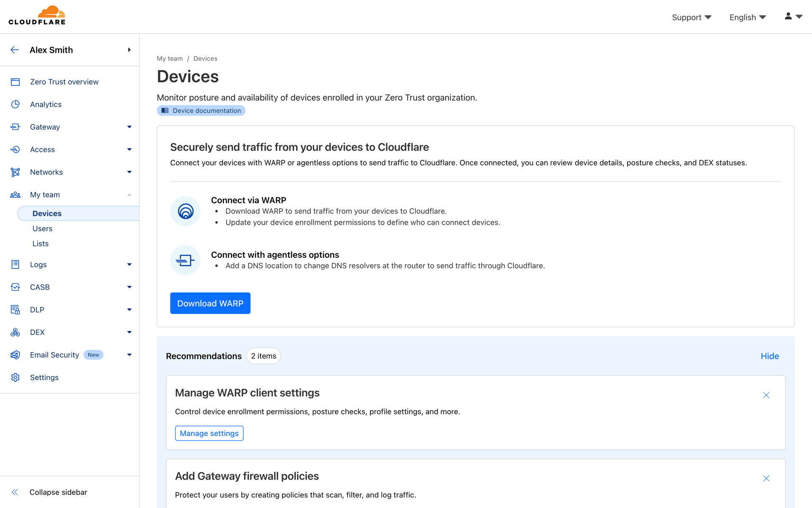Select Users under My team
Viewport: 812px width, 508px height.
[x=42, y=229]
